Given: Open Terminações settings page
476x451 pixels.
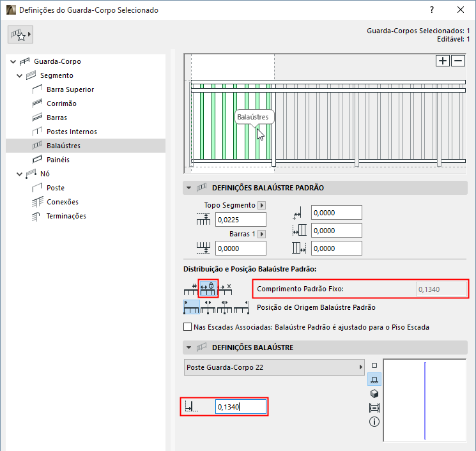Looking at the screenshot, I should (66, 216).
